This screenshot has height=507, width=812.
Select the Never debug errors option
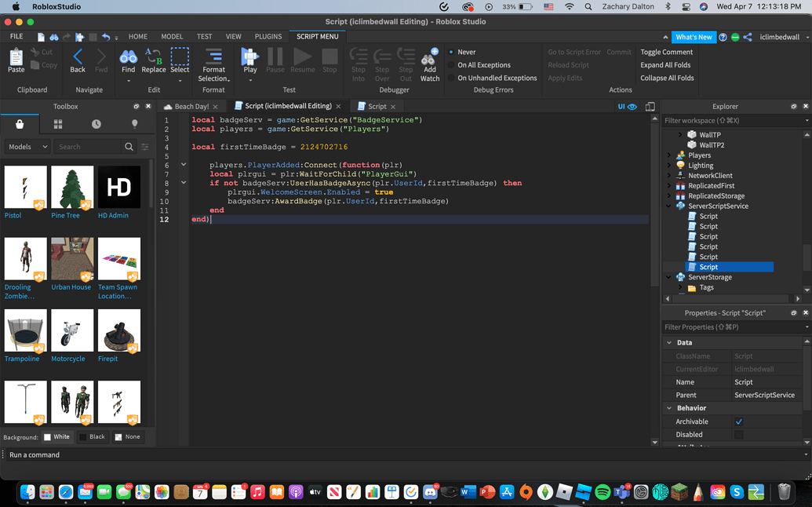(x=451, y=52)
